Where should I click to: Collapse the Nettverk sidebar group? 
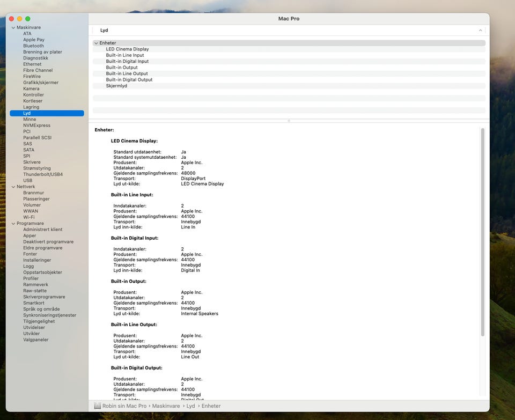[x=13, y=187]
